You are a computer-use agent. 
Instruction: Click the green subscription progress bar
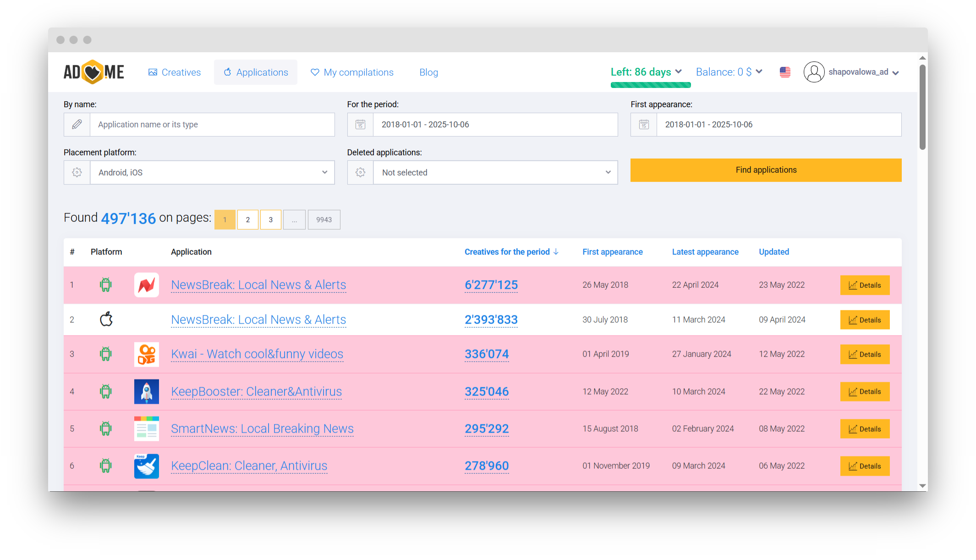650,84
